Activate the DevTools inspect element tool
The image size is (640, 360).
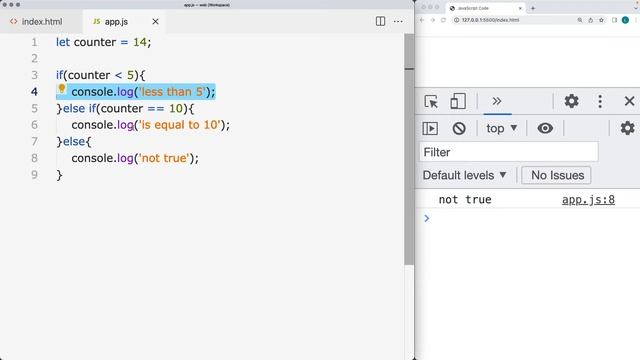tap(431, 101)
